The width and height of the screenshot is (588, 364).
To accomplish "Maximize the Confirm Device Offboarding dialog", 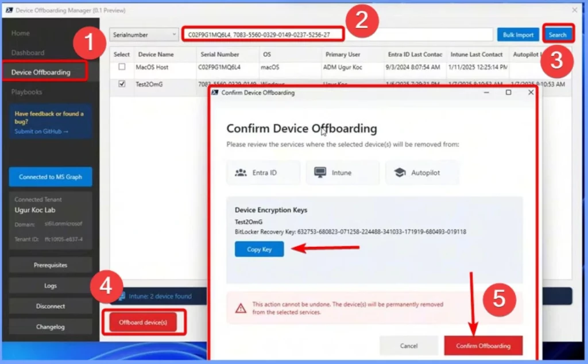I will 508,92.
